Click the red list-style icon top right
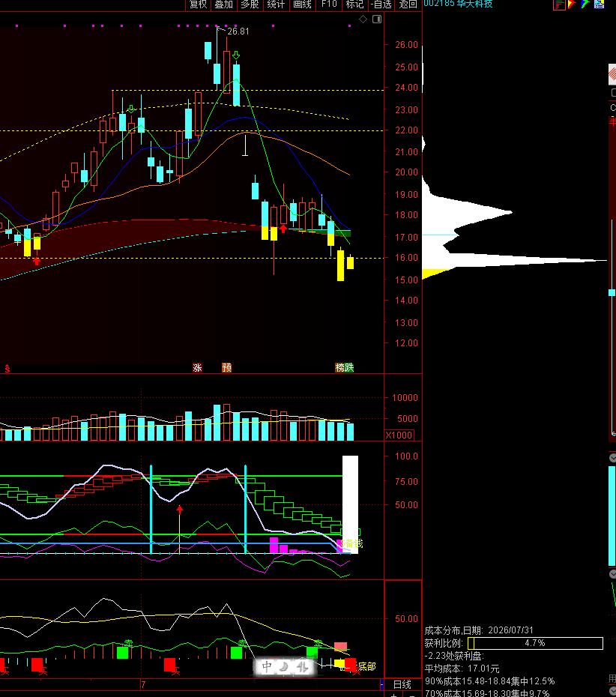This screenshot has width=616, height=697. click(559, 4)
